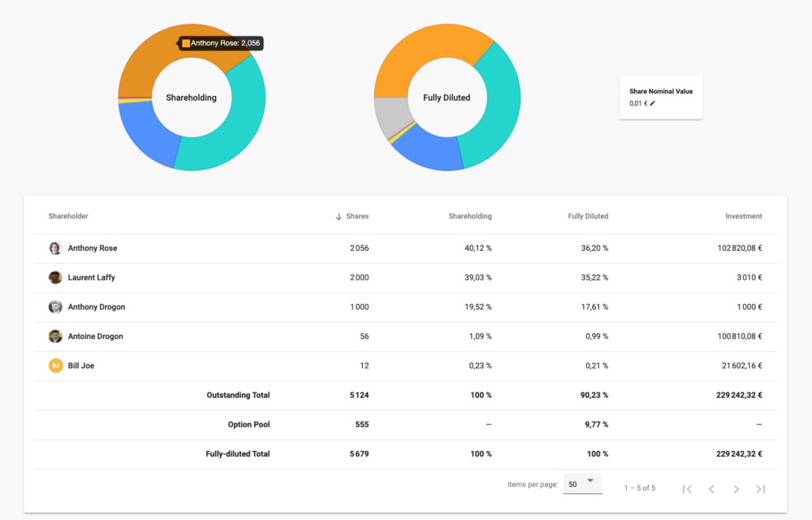
Task: Click the Anthony Rose tooltip on the chart
Action: [220, 43]
